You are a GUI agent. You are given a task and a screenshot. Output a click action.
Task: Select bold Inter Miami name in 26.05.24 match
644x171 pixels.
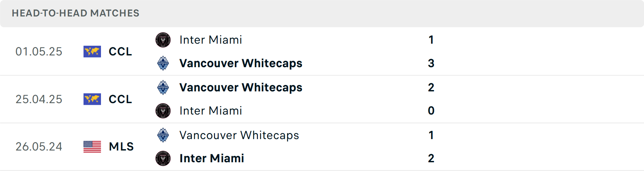tap(212, 158)
